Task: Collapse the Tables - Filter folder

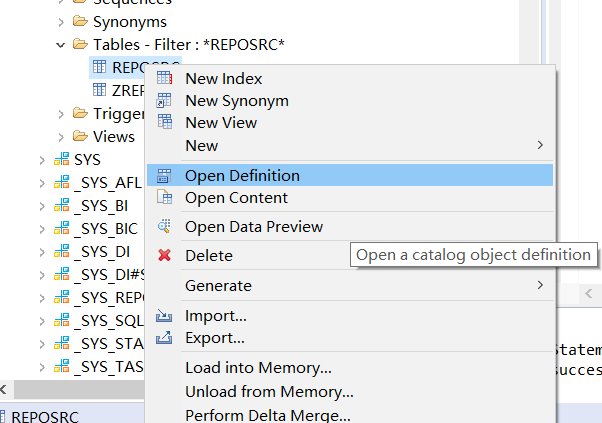Action: [60, 45]
